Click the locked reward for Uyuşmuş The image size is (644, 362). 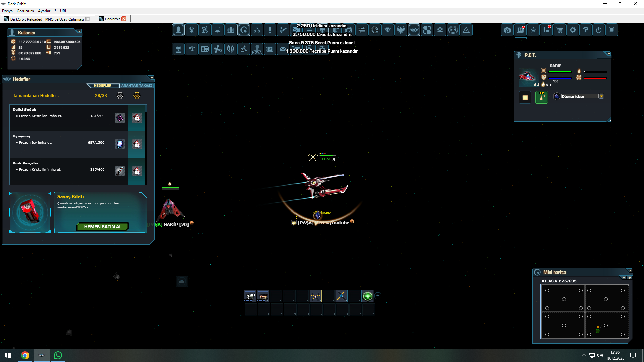pos(137,144)
